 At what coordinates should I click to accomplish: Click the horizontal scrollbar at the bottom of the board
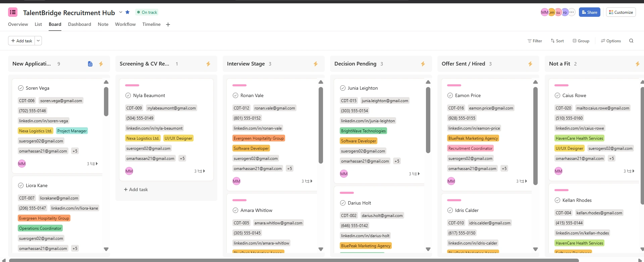point(322,260)
